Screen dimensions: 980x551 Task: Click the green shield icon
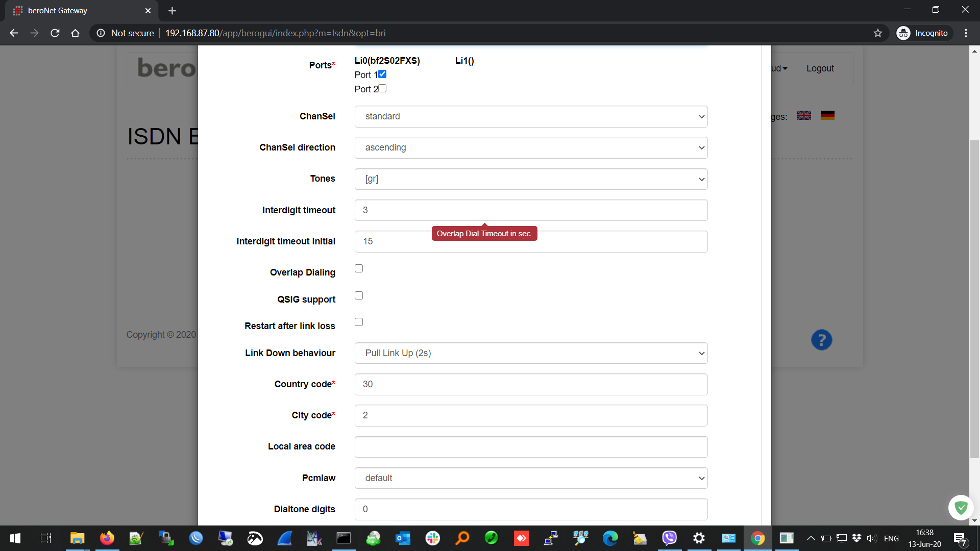coord(961,507)
